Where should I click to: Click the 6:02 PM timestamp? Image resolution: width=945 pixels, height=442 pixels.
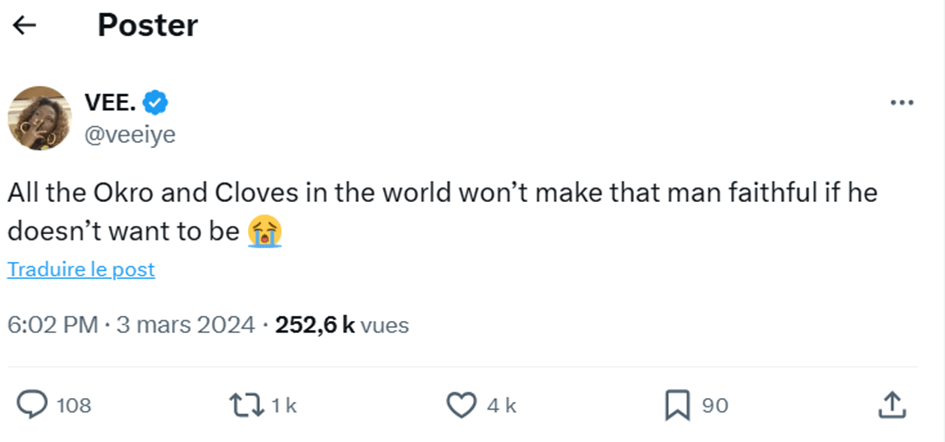click(52, 325)
